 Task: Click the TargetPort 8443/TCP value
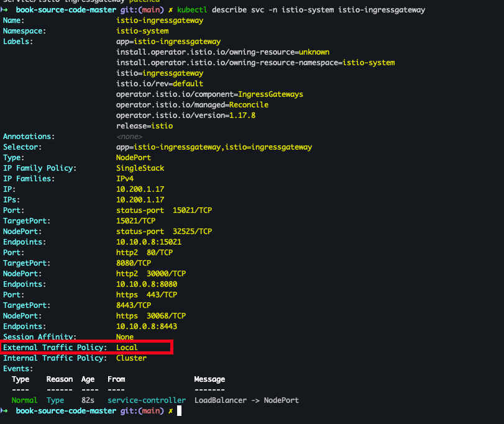tap(134, 305)
